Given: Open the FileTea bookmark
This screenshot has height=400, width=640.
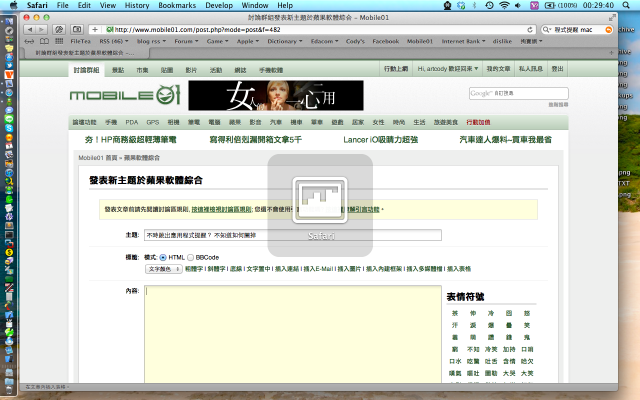Looking at the screenshot, I should pos(80,41).
